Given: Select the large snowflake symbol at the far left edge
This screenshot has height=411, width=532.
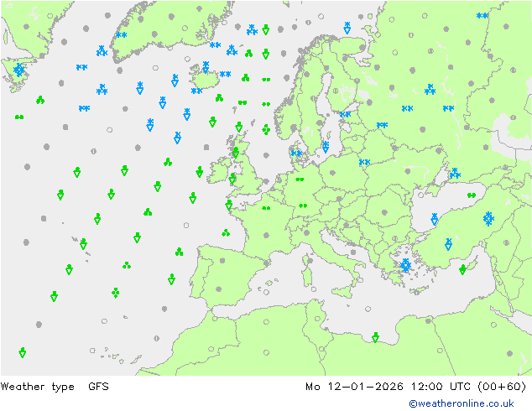Looking at the screenshot, I should [x=19, y=70].
